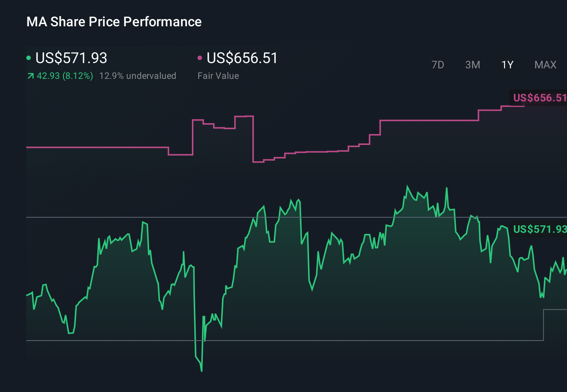The image size is (567, 392).
Task: Expand the Fair Value details
Action: tap(218, 75)
